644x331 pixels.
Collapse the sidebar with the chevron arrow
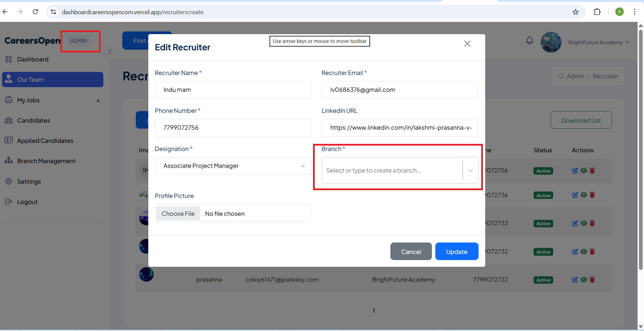click(x=110, y=52)
